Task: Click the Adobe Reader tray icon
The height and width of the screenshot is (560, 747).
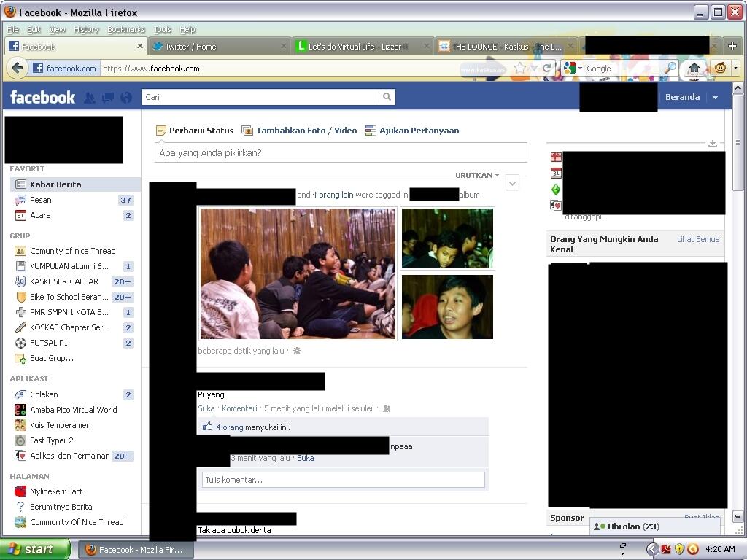Action: (665, 549)
